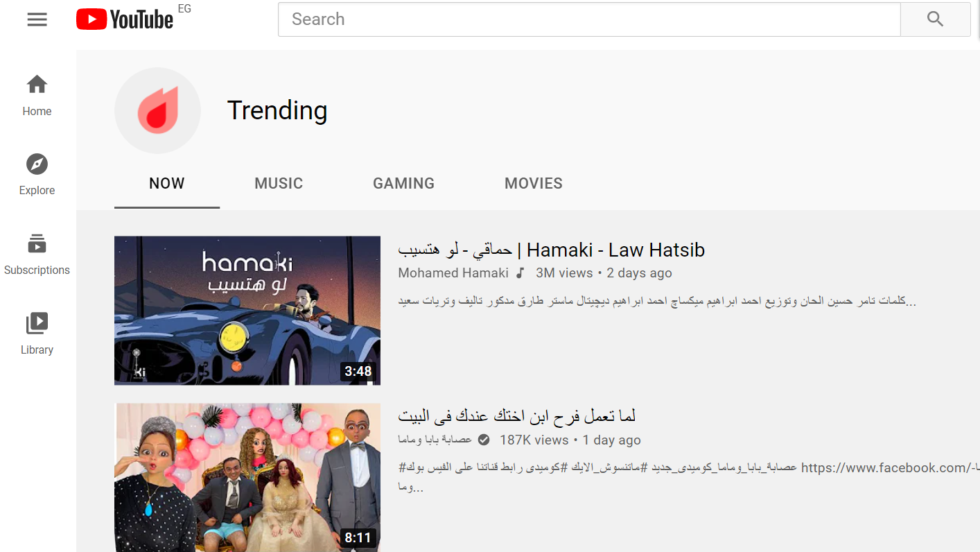Open the لما تعمل فرح video title
Image resolution: width=980 pixels, height=552 pixels.
pyautogui.click(x=516, y=416)
